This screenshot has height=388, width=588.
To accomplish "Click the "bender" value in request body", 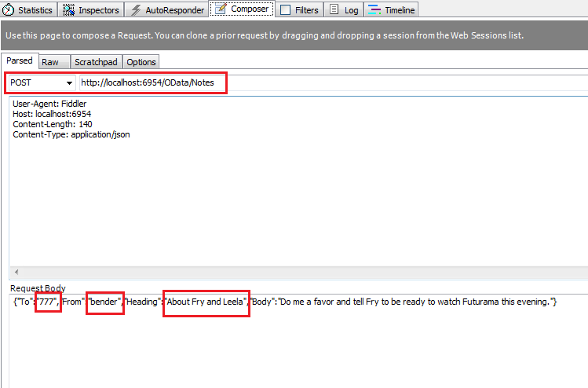I will click(104, 302).
